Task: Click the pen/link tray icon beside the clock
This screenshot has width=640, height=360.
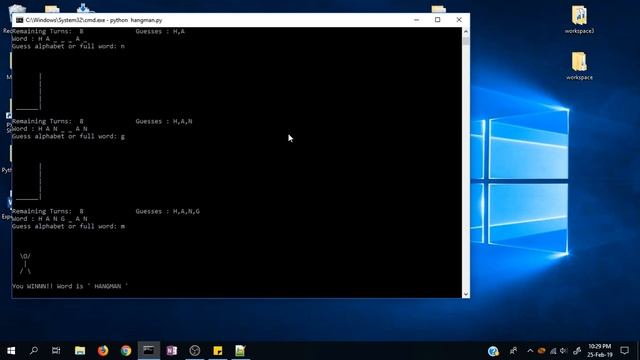Action: pyautogui.click(x=577, y=351)
